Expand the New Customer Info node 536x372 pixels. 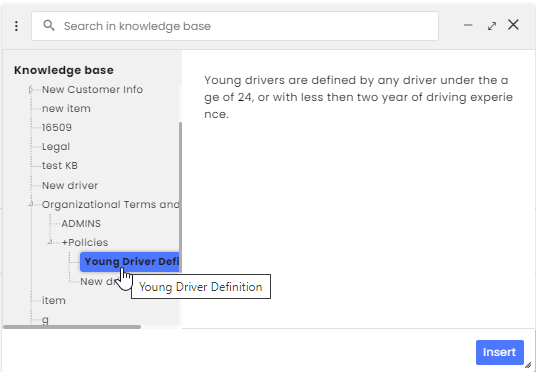click(31, 90)
